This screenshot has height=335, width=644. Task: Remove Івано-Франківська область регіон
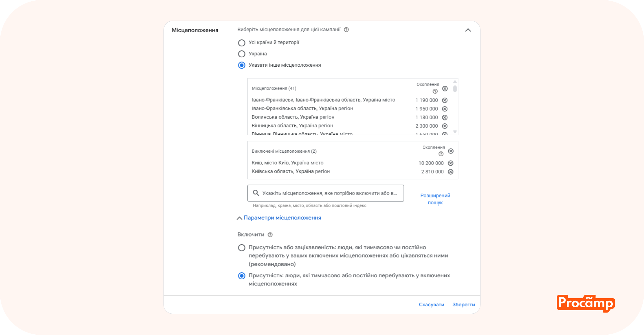click(445, 109)
